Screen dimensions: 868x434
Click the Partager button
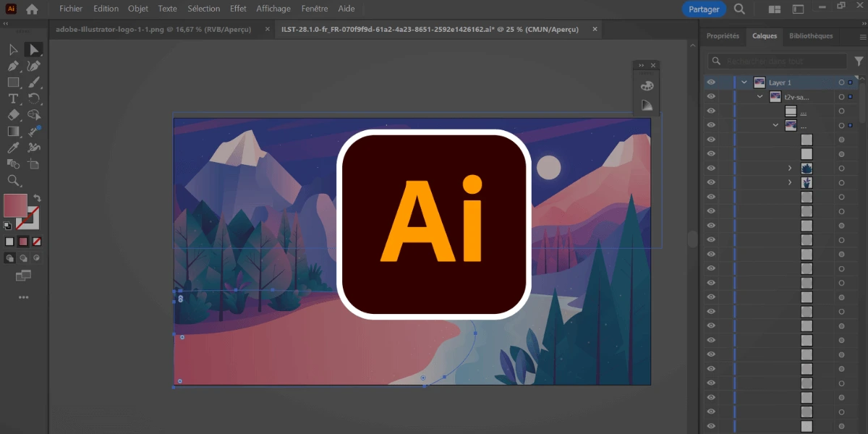[705, 9]
